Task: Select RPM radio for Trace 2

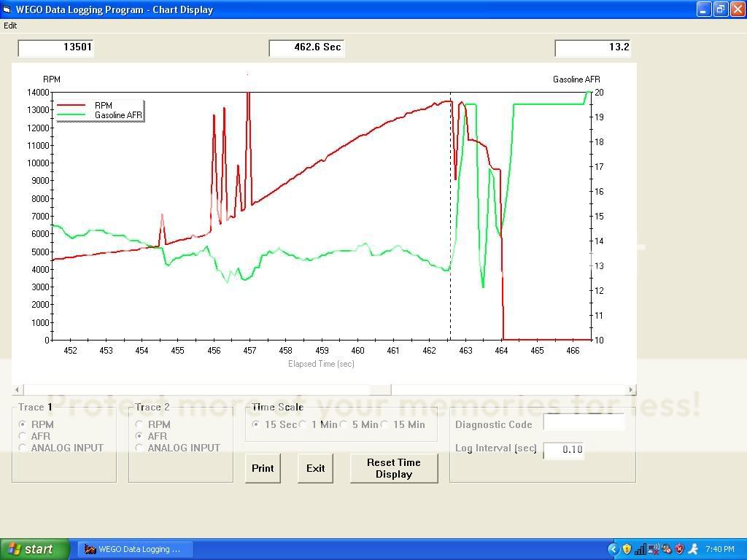Action: click(x=139, y=424)
